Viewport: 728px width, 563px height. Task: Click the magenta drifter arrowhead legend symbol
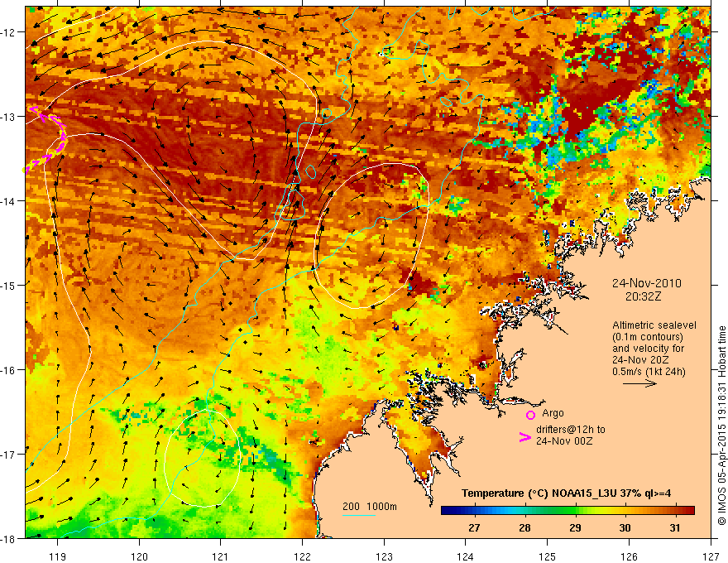coord(524,437)
